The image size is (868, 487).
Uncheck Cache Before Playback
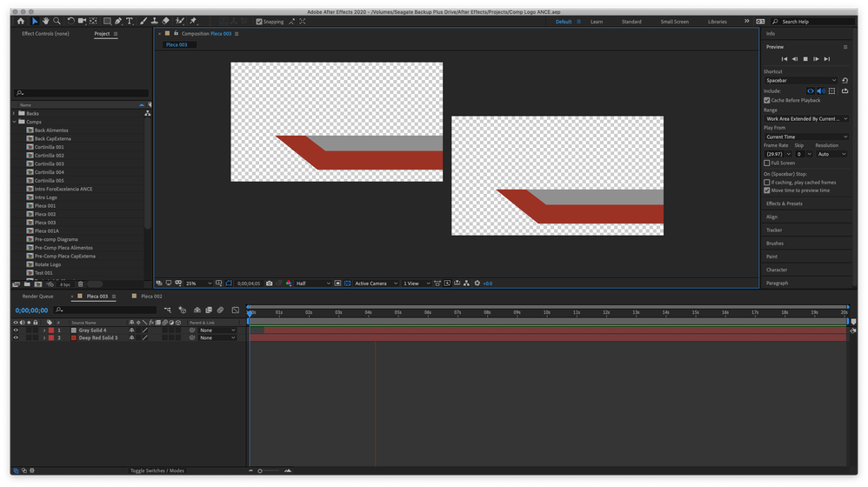[x=766, y=100]
